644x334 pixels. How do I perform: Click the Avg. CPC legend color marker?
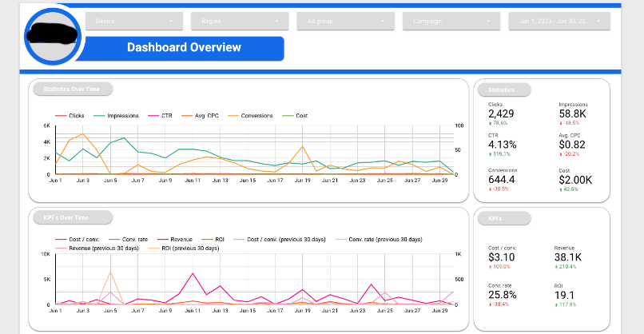tap(187, 116)
